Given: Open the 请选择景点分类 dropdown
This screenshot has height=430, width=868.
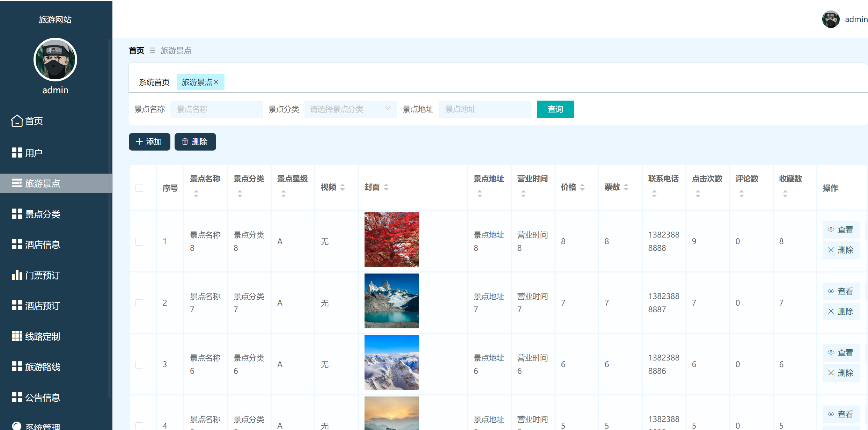Looking at the screenshot, I should point(350,109).
